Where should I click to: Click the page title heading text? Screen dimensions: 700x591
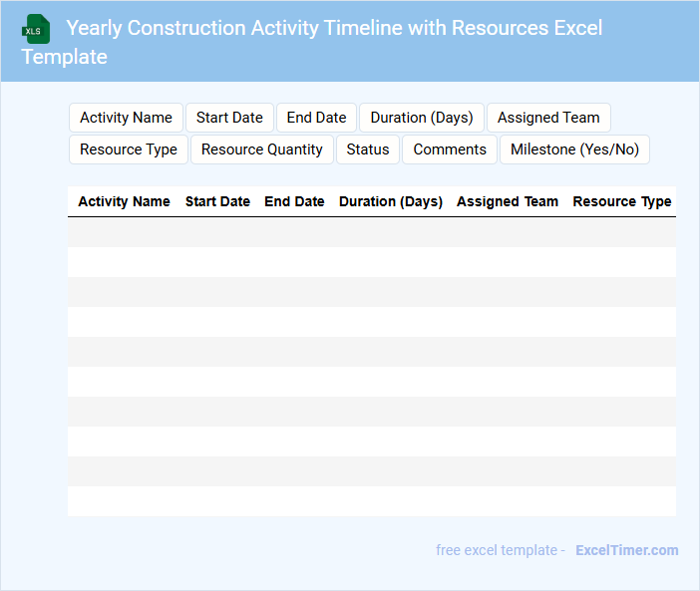point(334,28)
